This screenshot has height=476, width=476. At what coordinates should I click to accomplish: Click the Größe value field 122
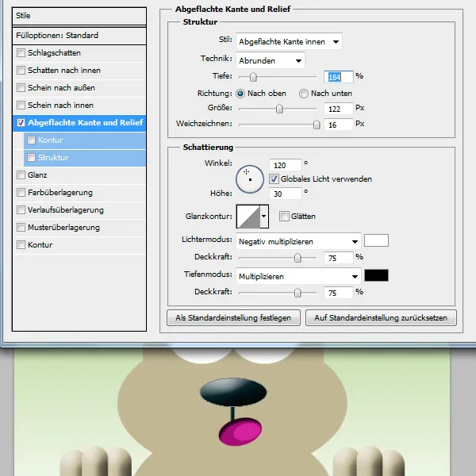339,109
